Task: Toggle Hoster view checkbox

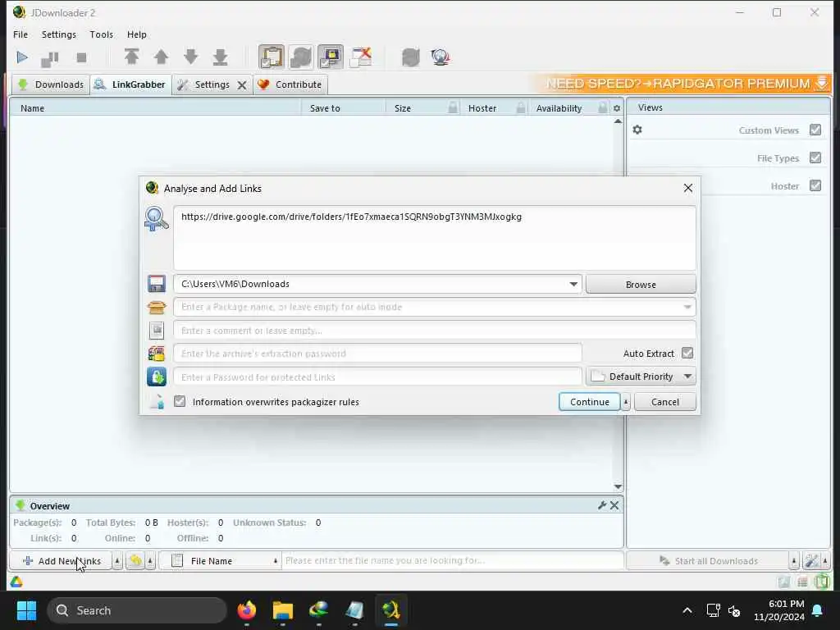Action: (x=815, y=185)
